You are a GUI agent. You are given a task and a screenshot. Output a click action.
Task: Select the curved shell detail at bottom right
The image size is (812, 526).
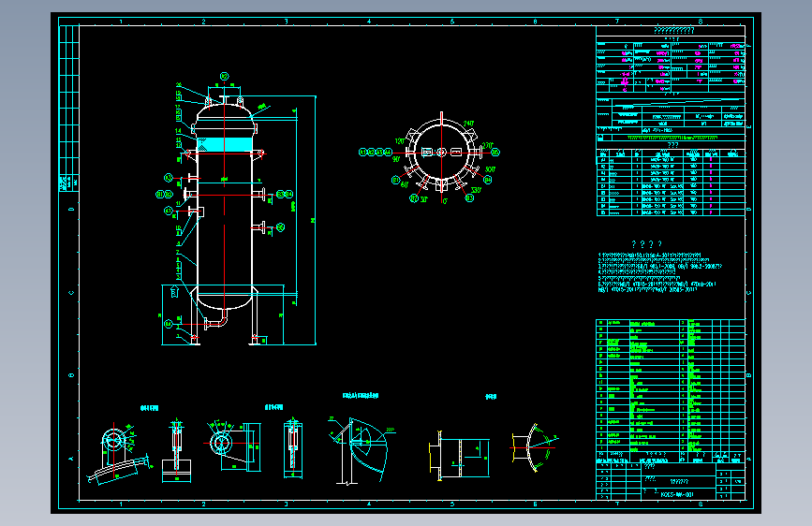point(535,447)
